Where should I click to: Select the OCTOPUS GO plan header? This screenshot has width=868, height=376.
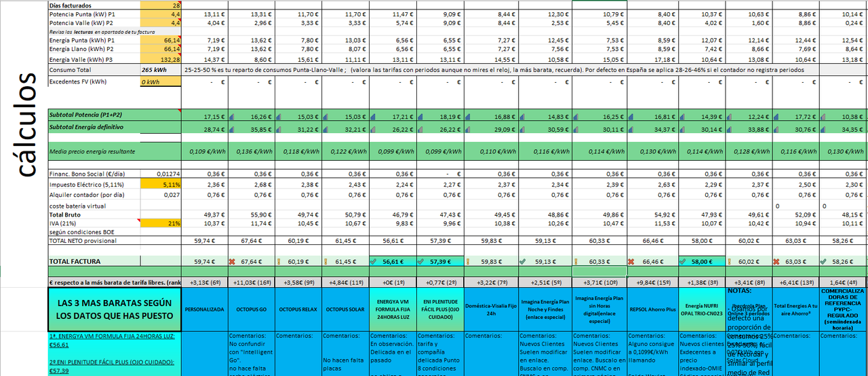pos(251,308)
